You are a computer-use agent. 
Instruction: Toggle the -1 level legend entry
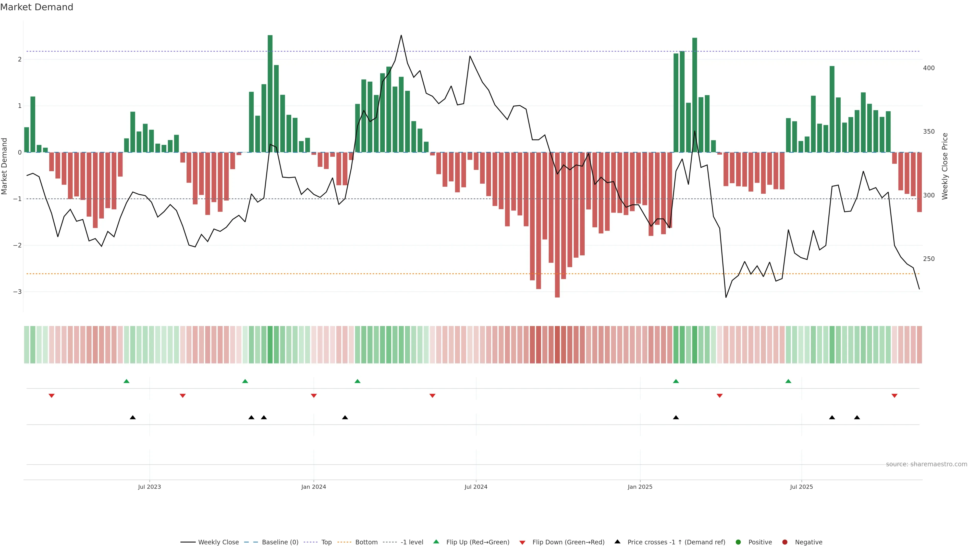(x=412, y=542)
